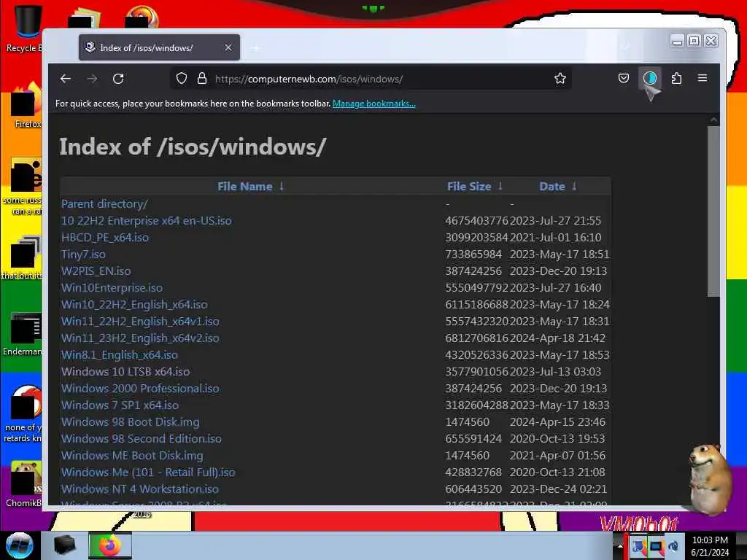Close the Index of /isos/windows/ tab
Image resolution: width=747 pixels, height=560 pixels.
[228, 47]
